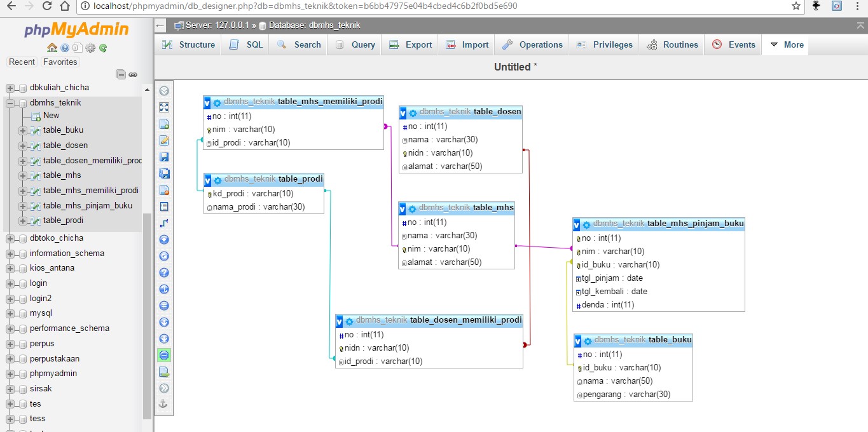Open gear options on table_dosen header
The width and height of the screenshot is (868, 432).
(x=413, y=112)
